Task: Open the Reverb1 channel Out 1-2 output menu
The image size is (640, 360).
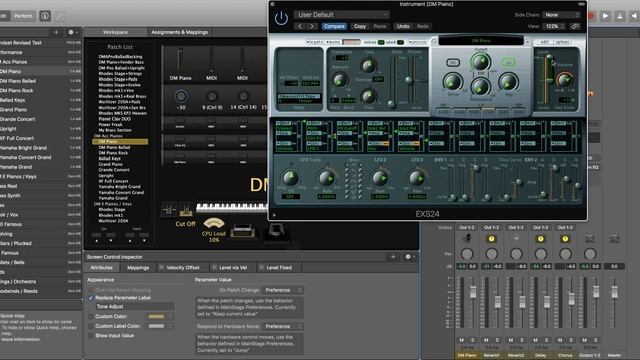Action: (491, 227)
